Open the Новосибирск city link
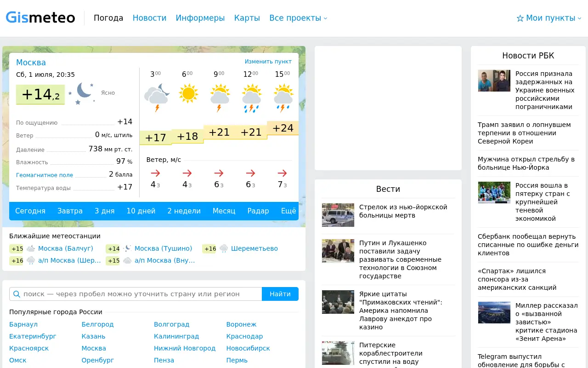This screenshot has height=368, width=588. pyautogui.click(x=248, y=348)
